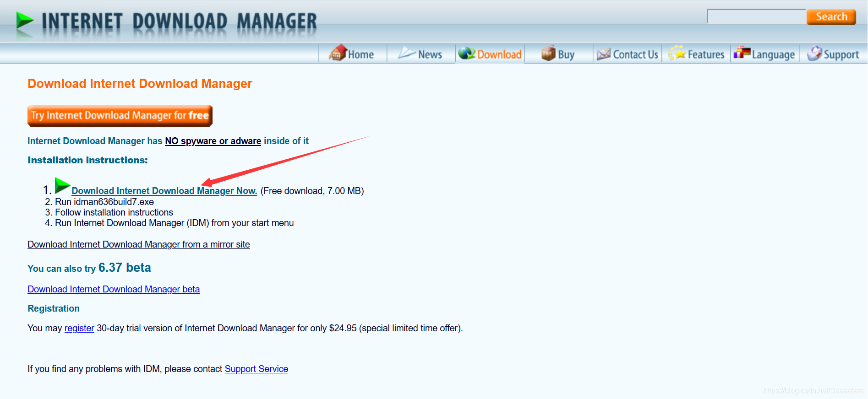868x399 pixels.
Task: Click the Installation instructions heading
Action: pos(87,160)
